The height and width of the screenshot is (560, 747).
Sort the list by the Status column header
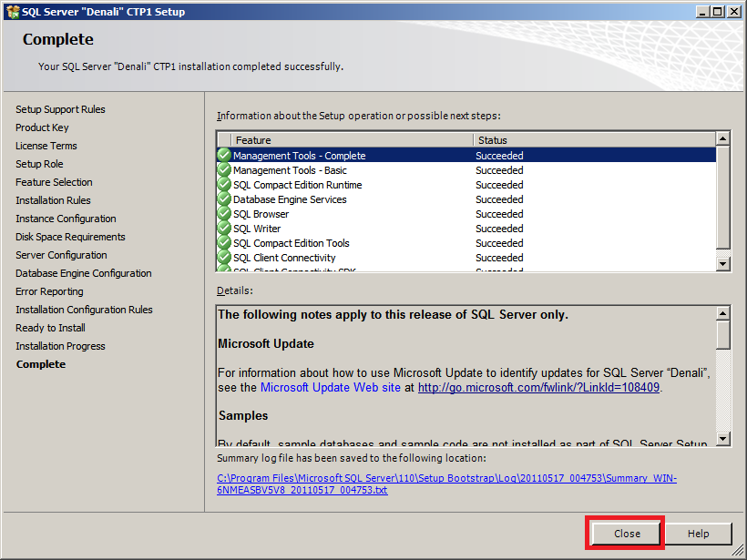[x=594, y=140]
